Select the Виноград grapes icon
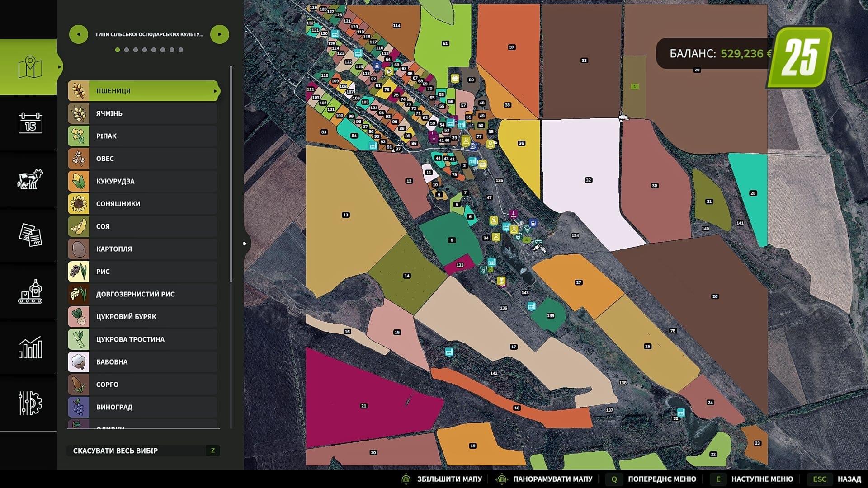This screenshot has width=868, height=488. [x=79, y=407]
